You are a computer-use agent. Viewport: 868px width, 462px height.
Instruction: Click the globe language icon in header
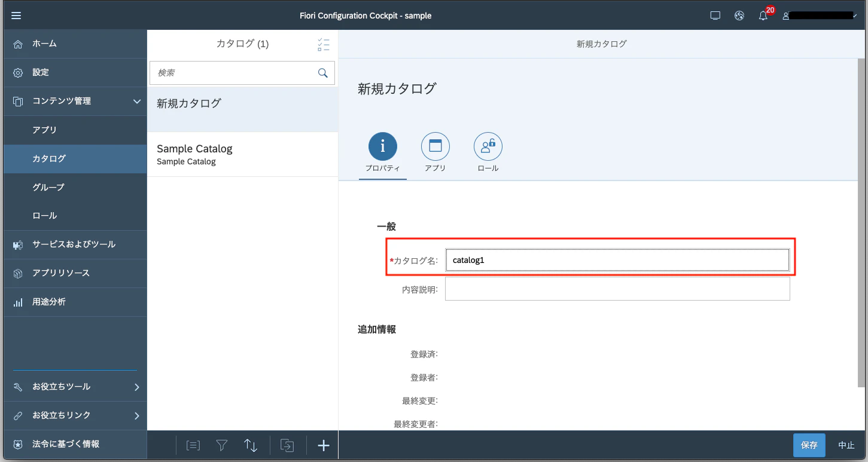coord(739,16)
